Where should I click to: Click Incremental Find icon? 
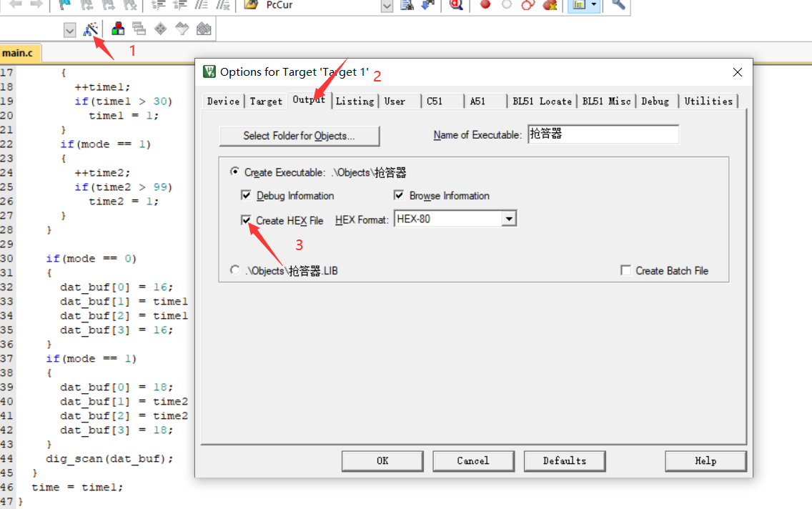(x=427, y=4)
